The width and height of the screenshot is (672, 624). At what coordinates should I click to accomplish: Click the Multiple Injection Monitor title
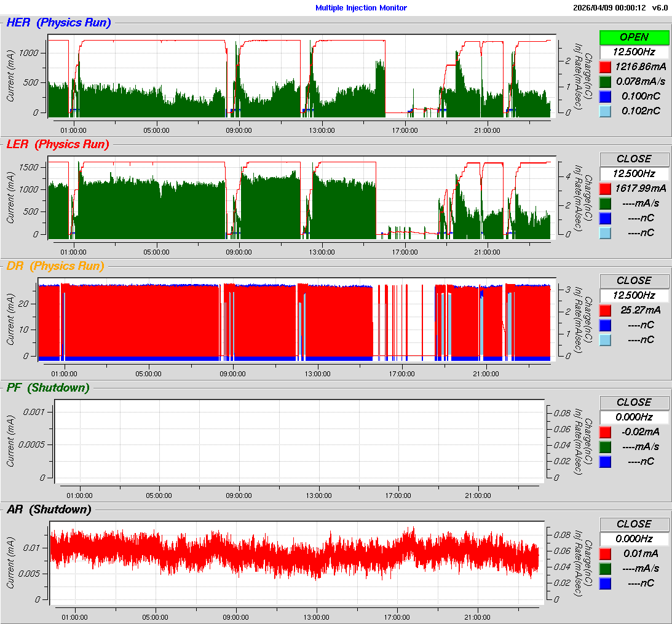coord(361,8)
